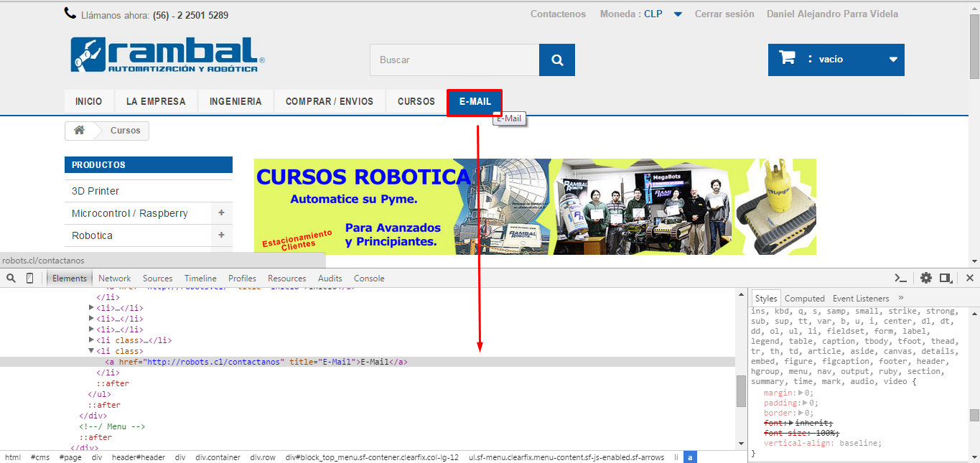This screenshot has width=980, height=463.
Task: Expand the struck-out font property triangle
Action: 791,423
